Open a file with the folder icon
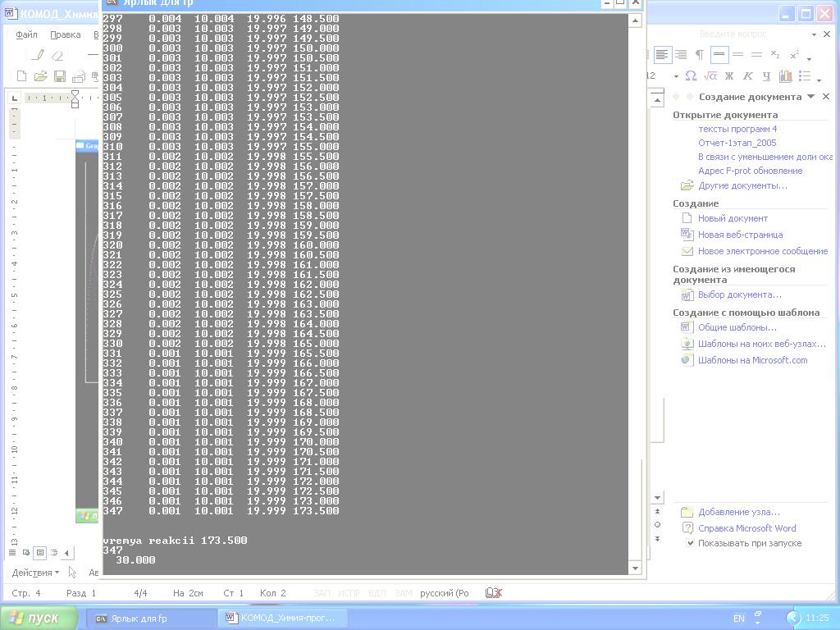Screen dimensions: 840x630 [x=40, y=76]
